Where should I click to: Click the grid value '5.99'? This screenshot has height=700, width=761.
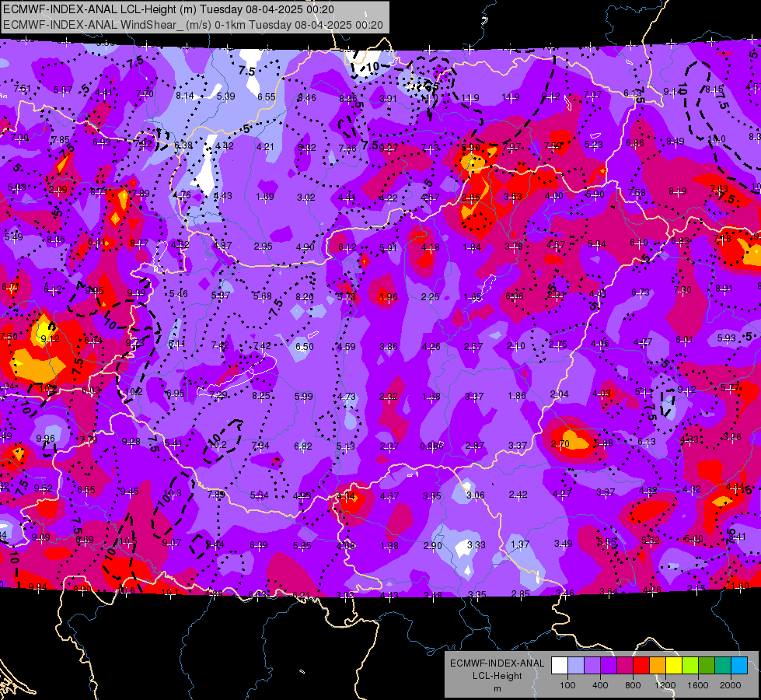304,397
